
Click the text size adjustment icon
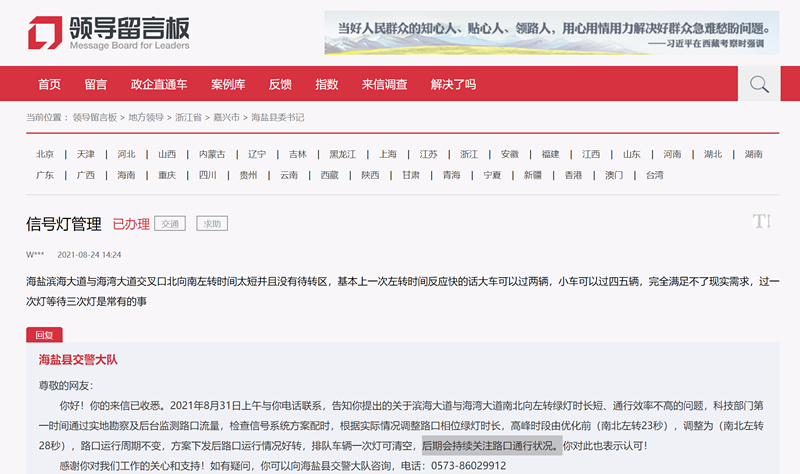coord(761,221)
